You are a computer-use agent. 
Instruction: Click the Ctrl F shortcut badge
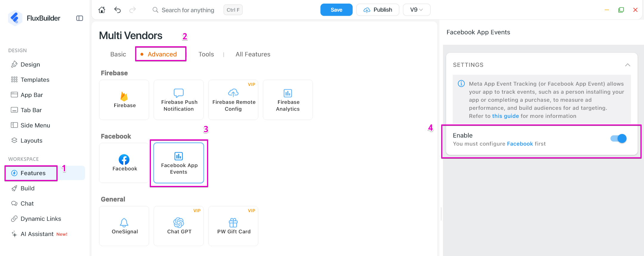click(x=233, y=10)
